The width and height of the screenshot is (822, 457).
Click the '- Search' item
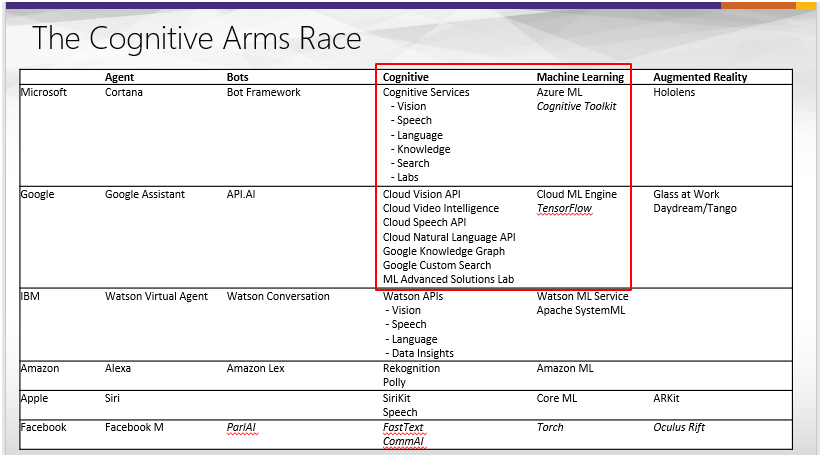pos(410,164)
